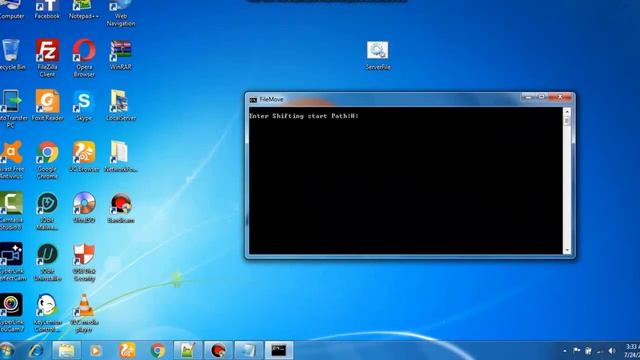
Task: Switch to UC Browser in taskbar
Action: tap(127, 350)
